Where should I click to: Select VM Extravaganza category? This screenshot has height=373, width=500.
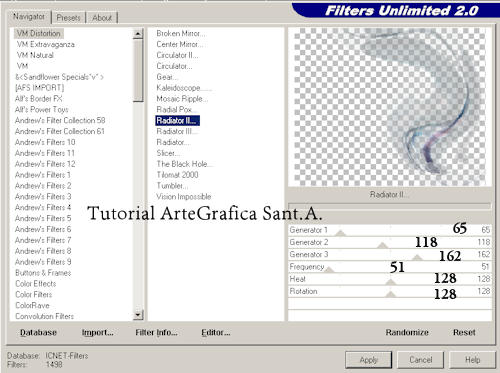(x=46, y=44)
